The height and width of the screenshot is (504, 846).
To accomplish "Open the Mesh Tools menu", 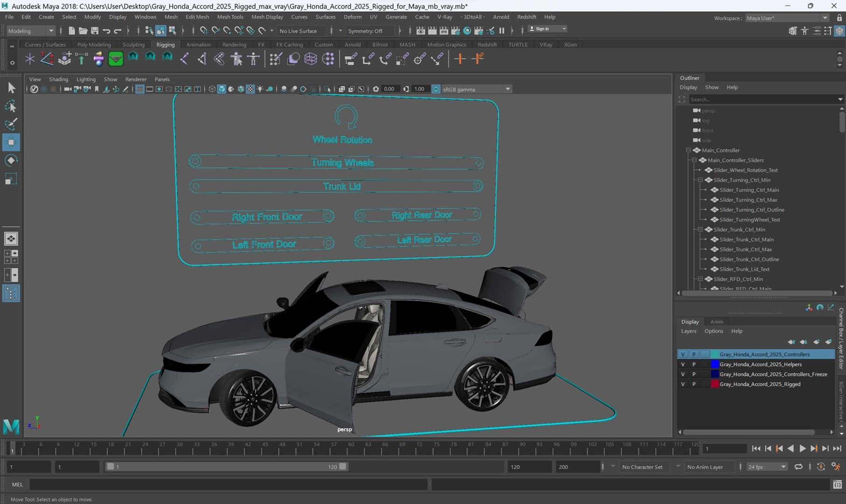I will (230, 17).
